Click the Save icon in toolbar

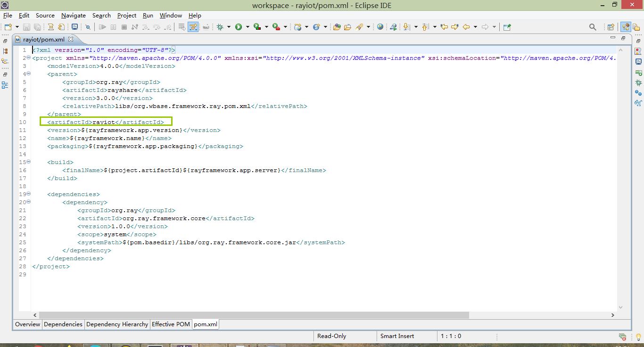tap(26, 27)
